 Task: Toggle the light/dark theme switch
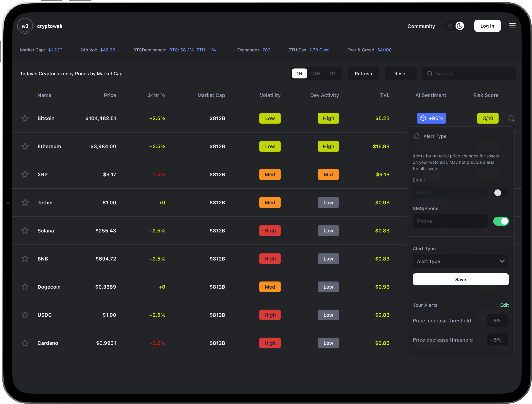coord(454,26)
